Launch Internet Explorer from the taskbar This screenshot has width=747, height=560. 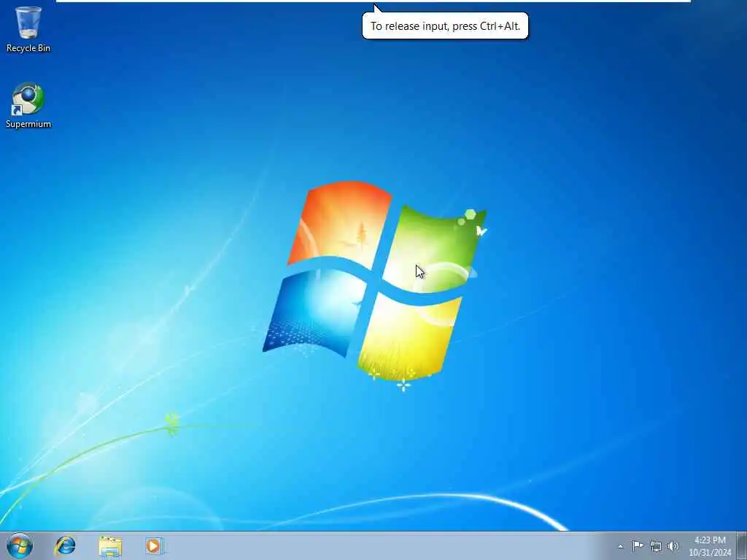pyautogui.click(x=65, y=545)
